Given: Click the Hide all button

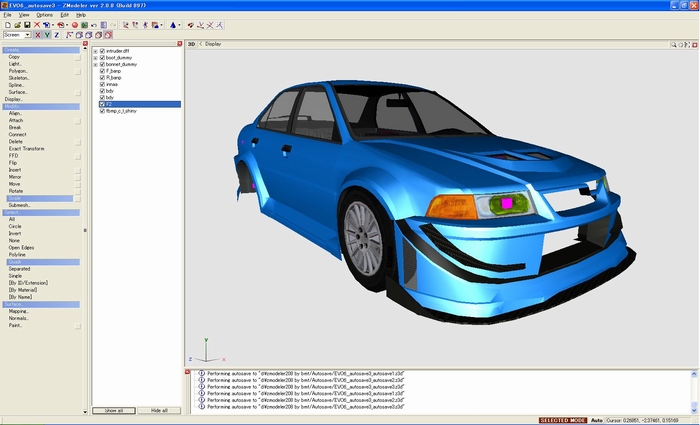Looking at the screenshot, I should point(159,411).
